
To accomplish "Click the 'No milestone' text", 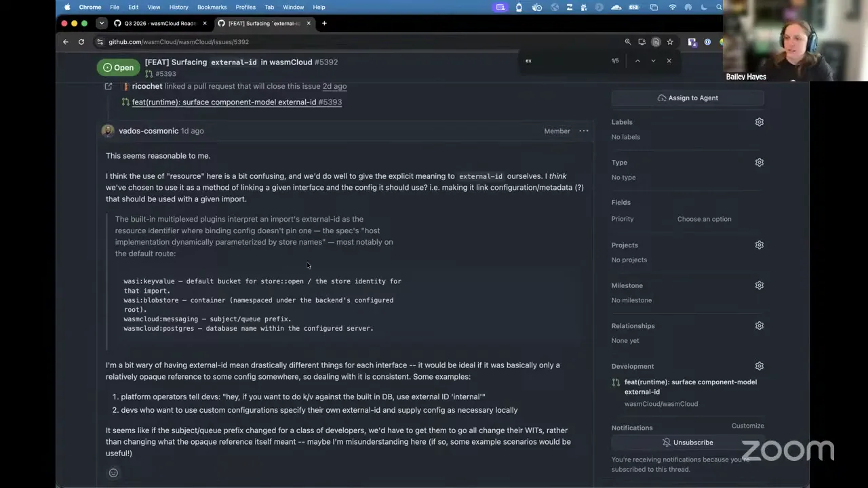I will (x=631, y=300).
